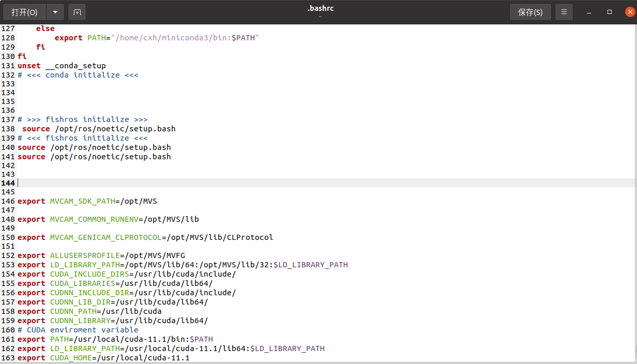Viewport: 637px width, 364px height.
Task: Expand the recent files dropdown arrow
Action: (x=55, y=12)
